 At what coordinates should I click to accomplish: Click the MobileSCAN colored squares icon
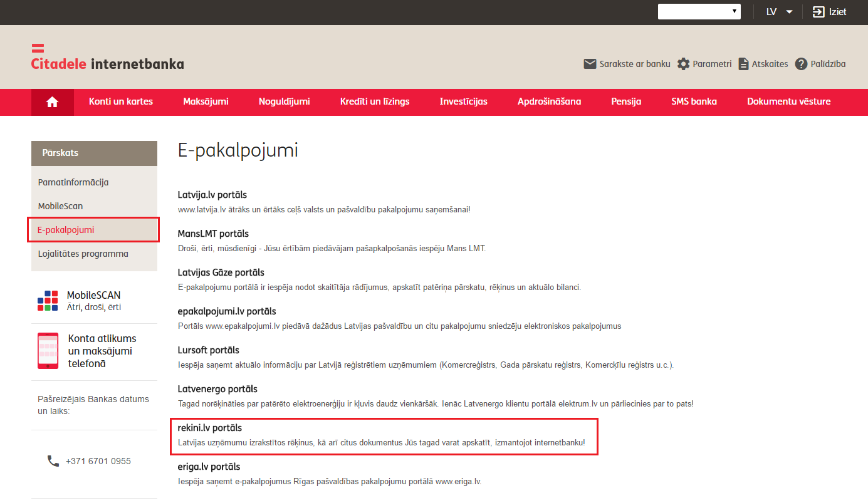(x=48, y=301)
